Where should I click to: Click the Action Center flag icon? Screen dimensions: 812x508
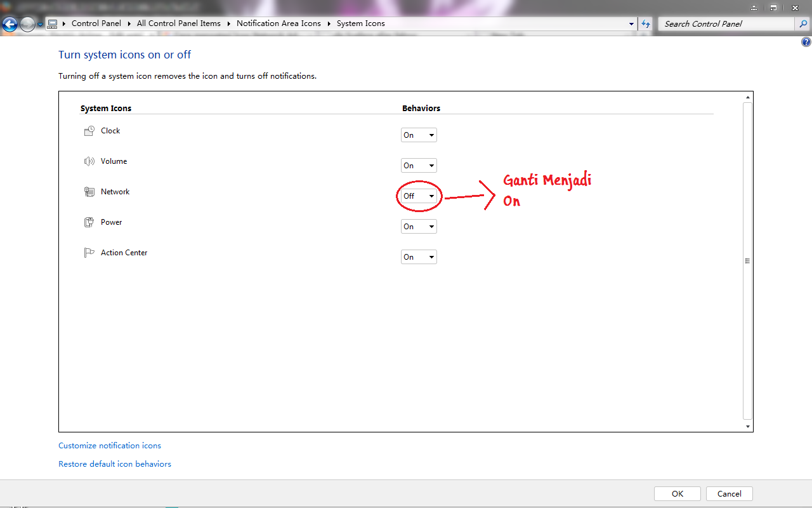(89, 252)
